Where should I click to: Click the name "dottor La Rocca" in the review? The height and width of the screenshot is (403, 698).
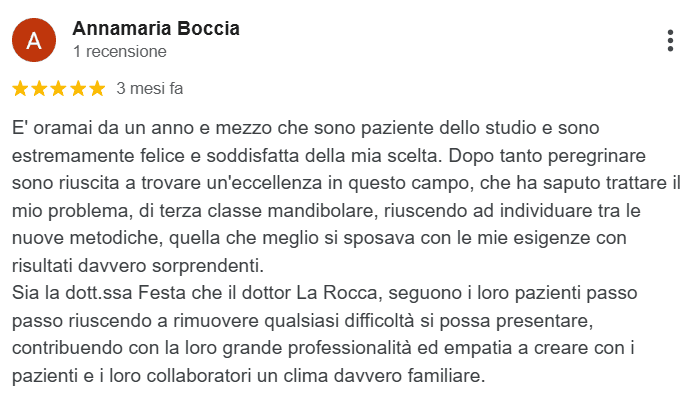(x=299, y=293)
